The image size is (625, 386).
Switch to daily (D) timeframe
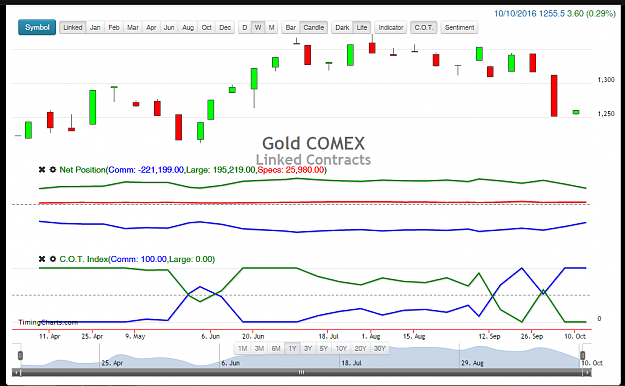pyautogui.click(x=245, y=28)
